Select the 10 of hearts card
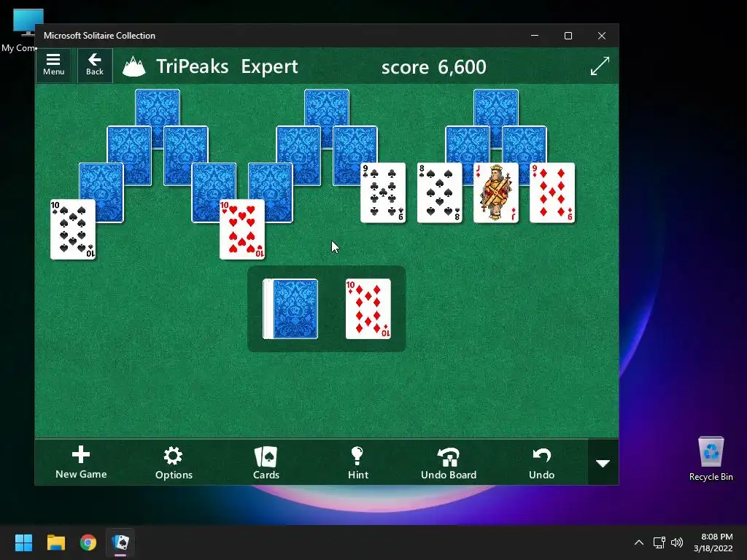The height and width of the screenshot is (560, 747). tap(242, 230)
